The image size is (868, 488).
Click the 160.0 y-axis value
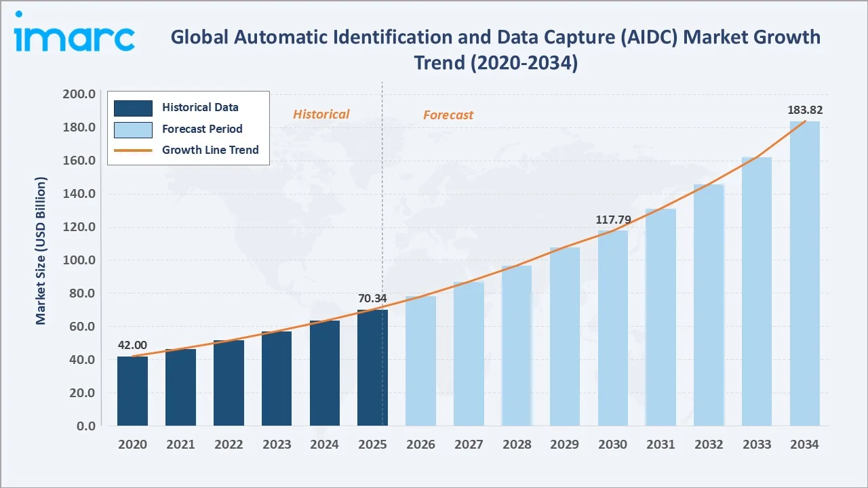[x=79, y=161]
